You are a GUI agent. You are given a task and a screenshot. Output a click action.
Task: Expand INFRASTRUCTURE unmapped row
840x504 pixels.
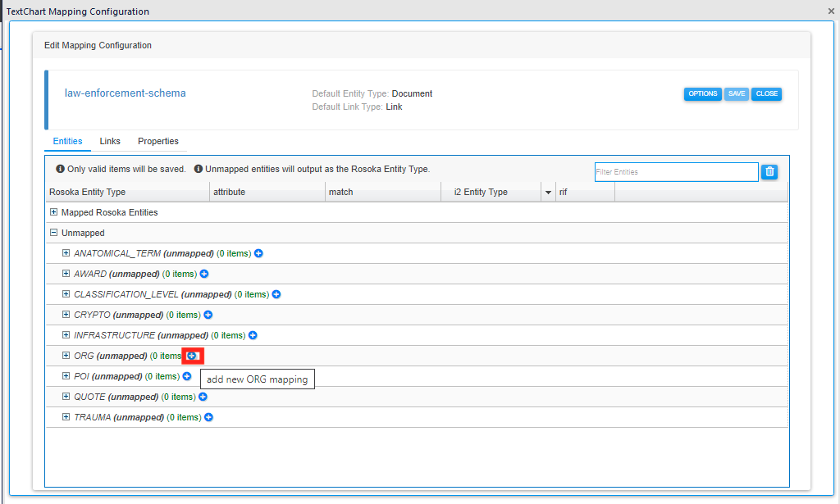tap(66, 335)
